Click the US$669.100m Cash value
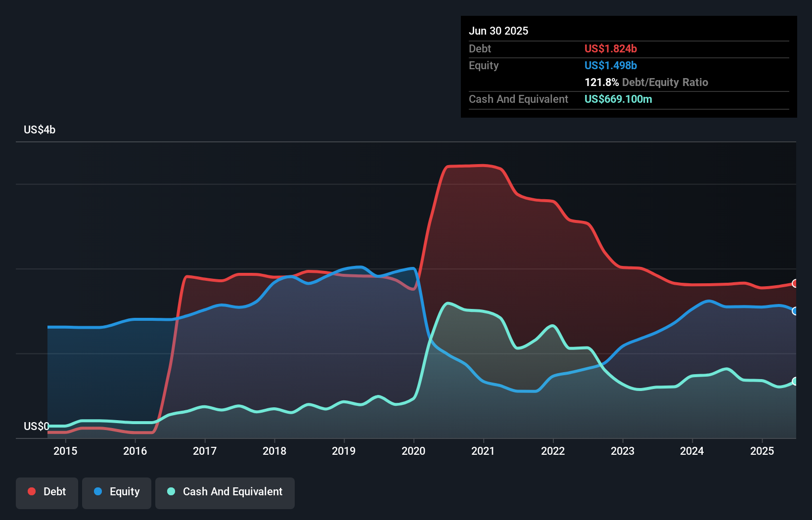 point(618,99)
